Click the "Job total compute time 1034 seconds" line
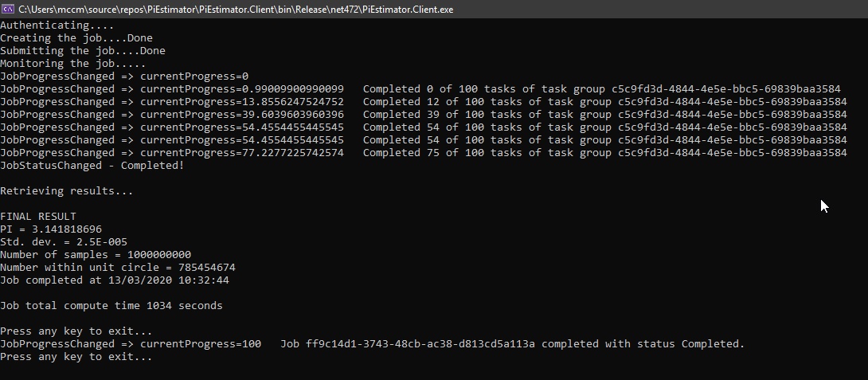The image size is (868, 380). (111, 306)
